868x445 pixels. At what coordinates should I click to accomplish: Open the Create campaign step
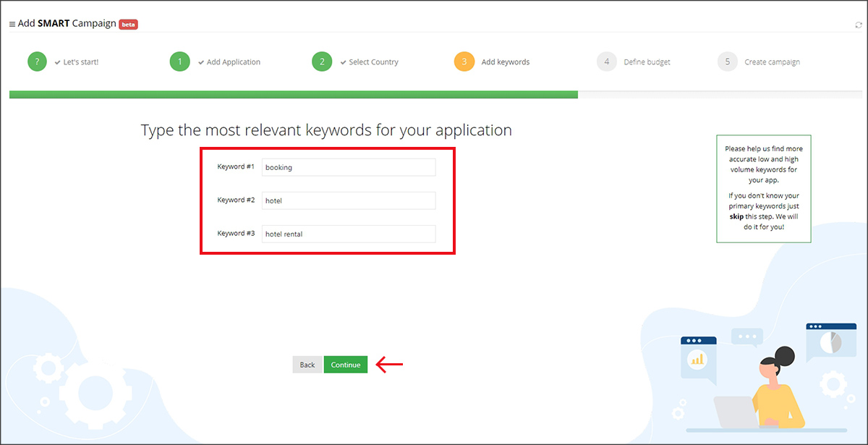[x=773, y=62]
